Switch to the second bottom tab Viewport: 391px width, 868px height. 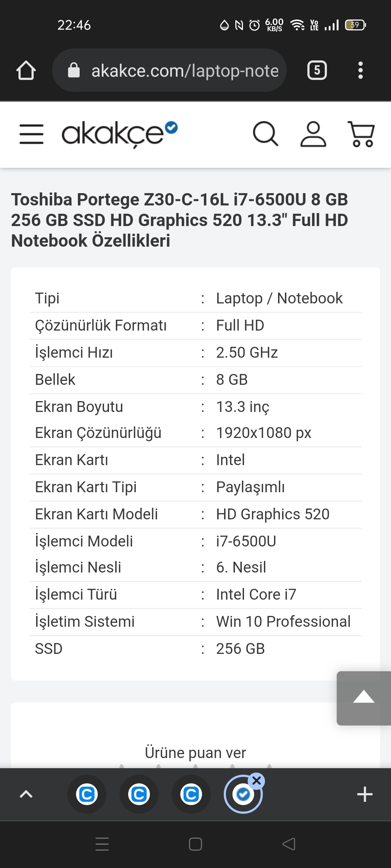(x=139, y=795)
